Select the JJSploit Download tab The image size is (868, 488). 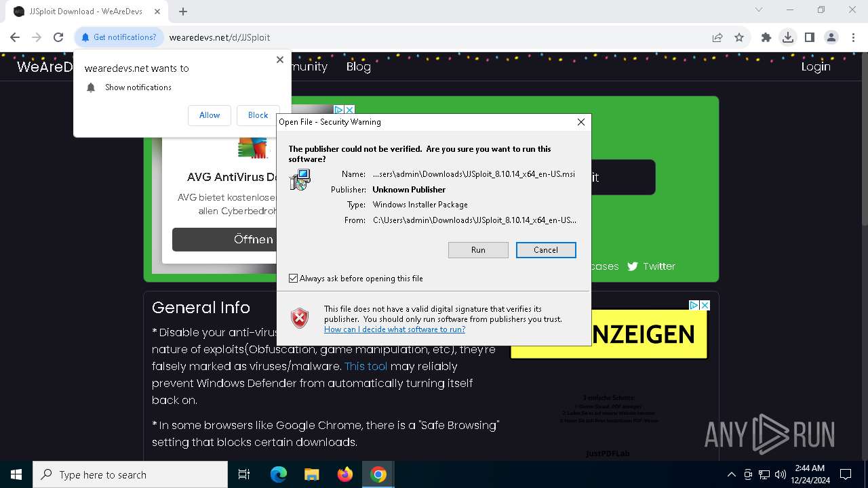87,12
